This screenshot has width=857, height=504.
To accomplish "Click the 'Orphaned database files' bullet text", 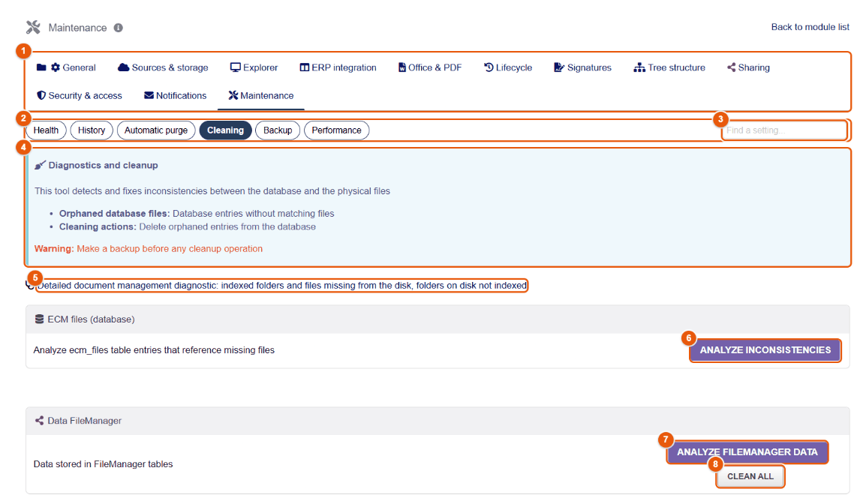I will 197,214.
